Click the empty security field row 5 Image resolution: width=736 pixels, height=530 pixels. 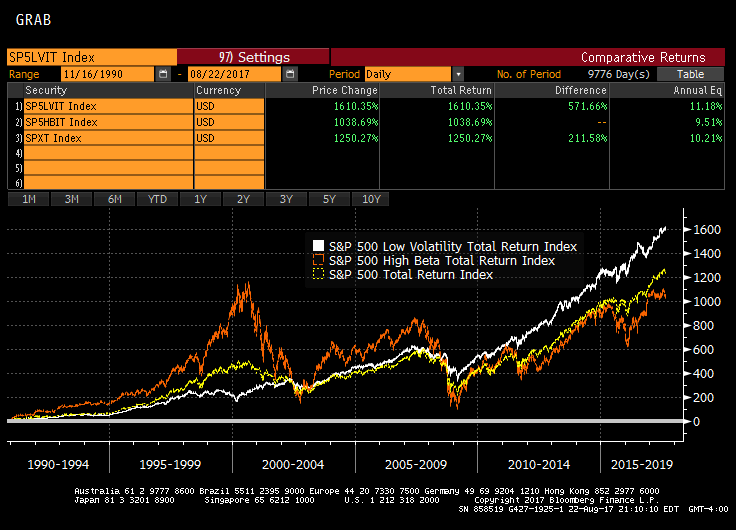[x=108, y=168]
